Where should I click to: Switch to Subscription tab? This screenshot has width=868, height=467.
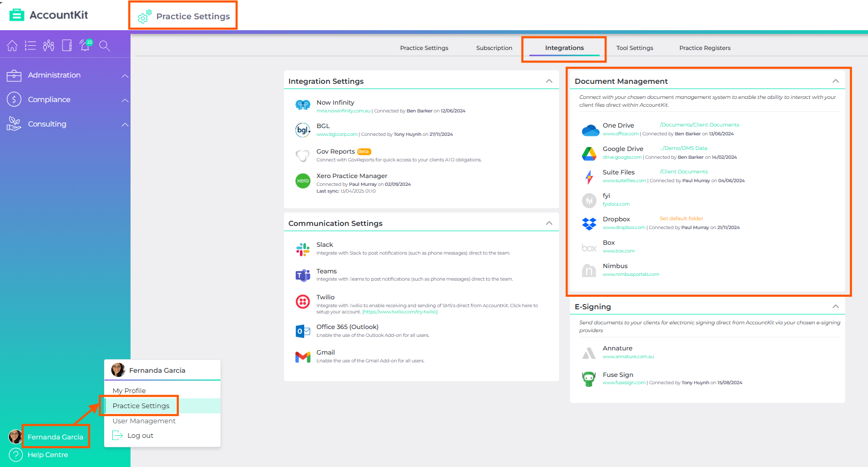[x=494, y=48]
